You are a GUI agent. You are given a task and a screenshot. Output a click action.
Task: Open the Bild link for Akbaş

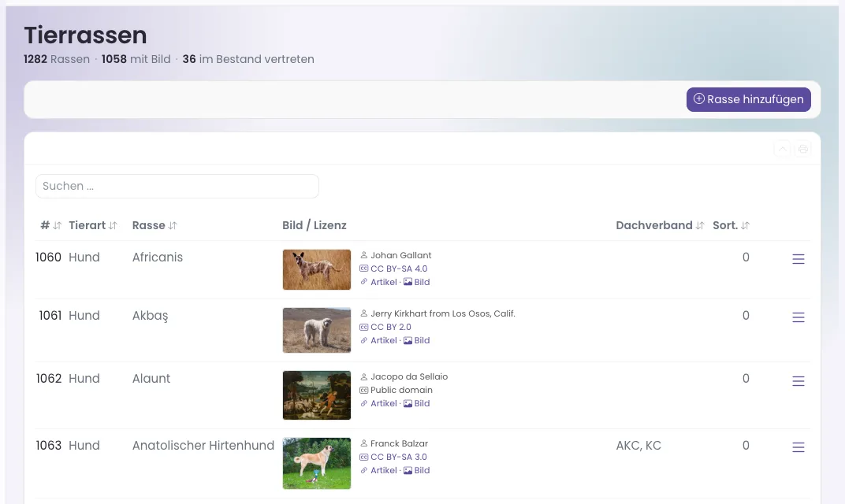click(x=417, y=340)
